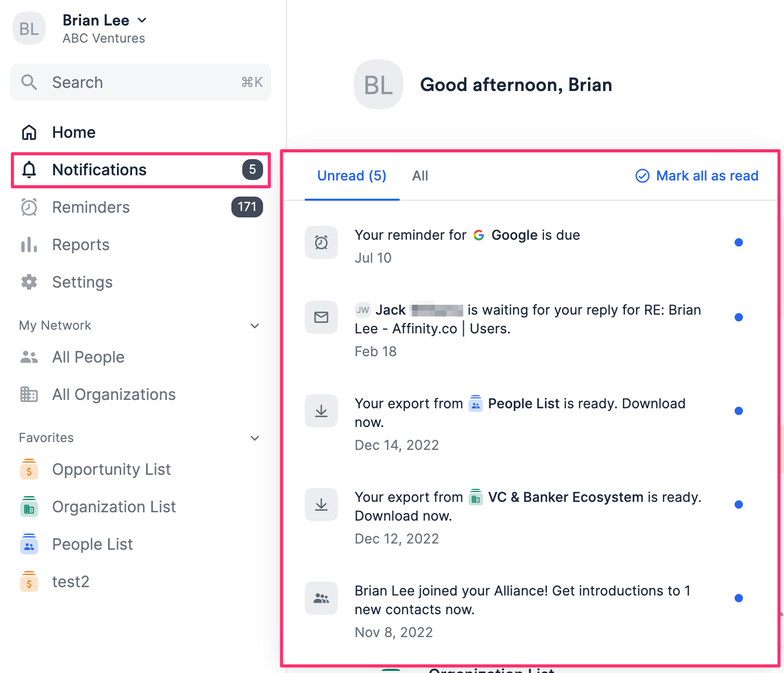Toggle unread dot on Alliance joined notification
The width and height of the screenshot is (784, 673).
point(738,598)
